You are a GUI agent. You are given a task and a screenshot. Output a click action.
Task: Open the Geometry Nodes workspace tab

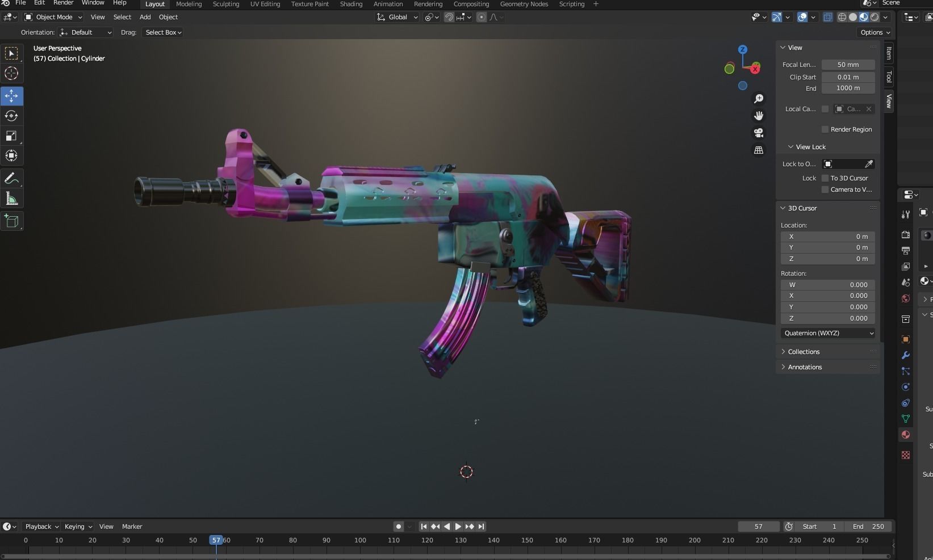pyautogui.click(x=524, y=4)
